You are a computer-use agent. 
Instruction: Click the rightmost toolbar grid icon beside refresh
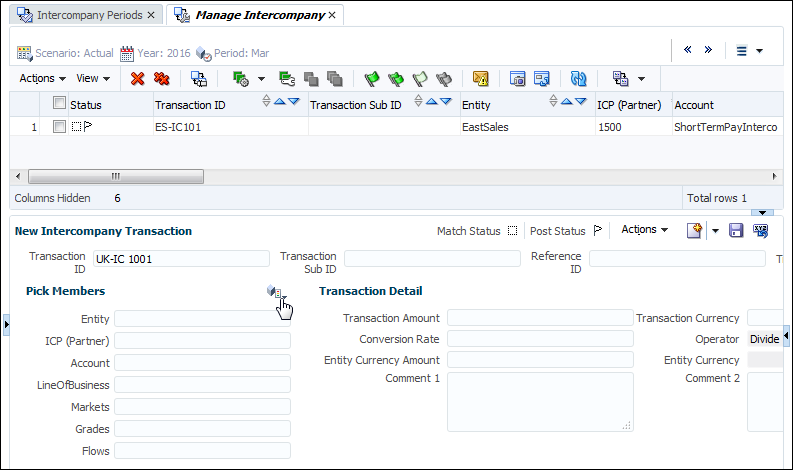tap(621, 78)
